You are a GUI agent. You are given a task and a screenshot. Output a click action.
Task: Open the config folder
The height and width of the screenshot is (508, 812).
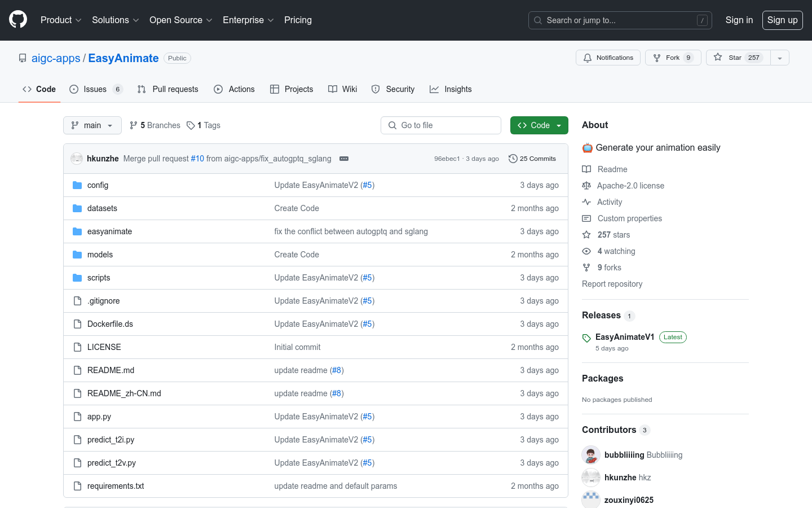(98, 185)
